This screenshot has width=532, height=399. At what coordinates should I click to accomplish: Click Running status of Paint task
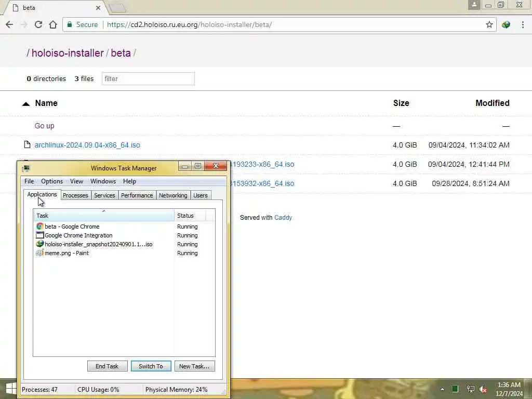click(187, 253)
